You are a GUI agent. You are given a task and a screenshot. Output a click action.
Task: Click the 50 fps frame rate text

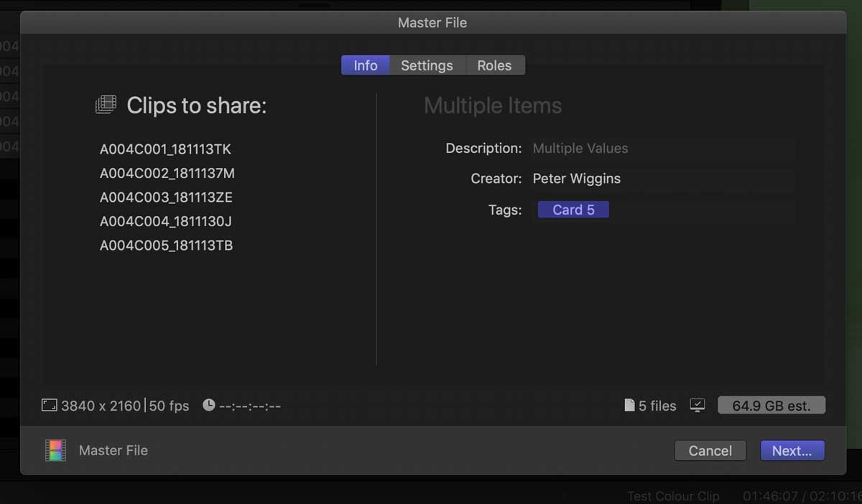pyautogui.click(x=169, y=406)
